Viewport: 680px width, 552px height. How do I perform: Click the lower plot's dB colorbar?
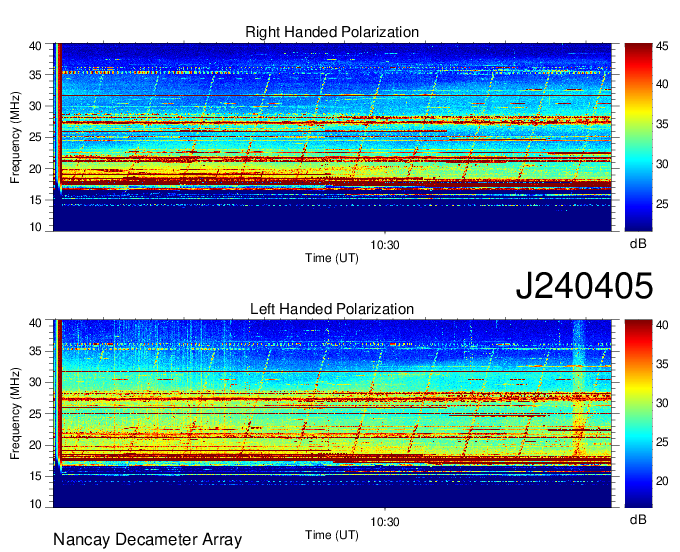click(638, 414)
